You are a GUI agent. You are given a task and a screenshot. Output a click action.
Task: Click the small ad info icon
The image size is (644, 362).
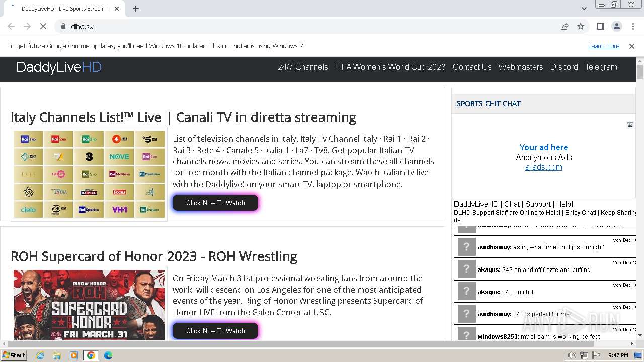tap(630, 125)
